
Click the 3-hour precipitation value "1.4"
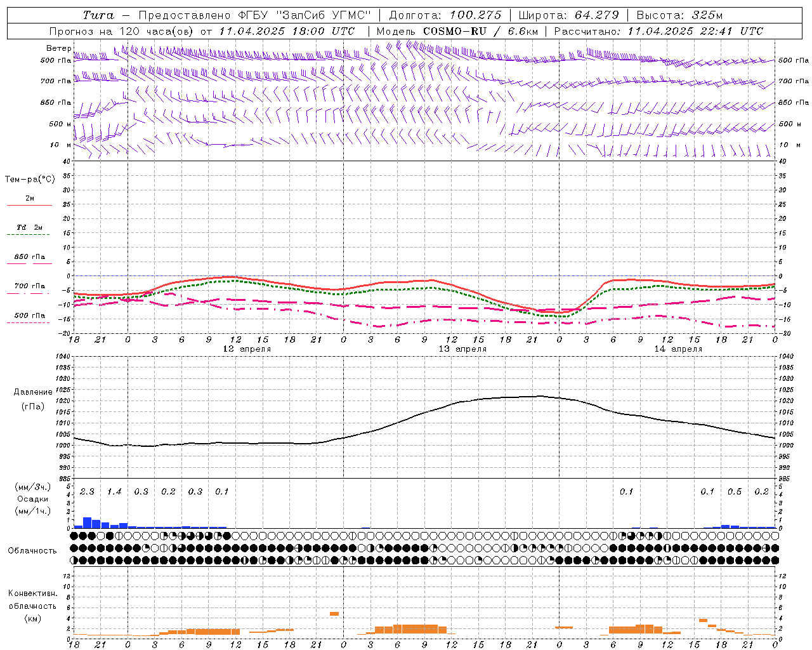click(114, 492)
